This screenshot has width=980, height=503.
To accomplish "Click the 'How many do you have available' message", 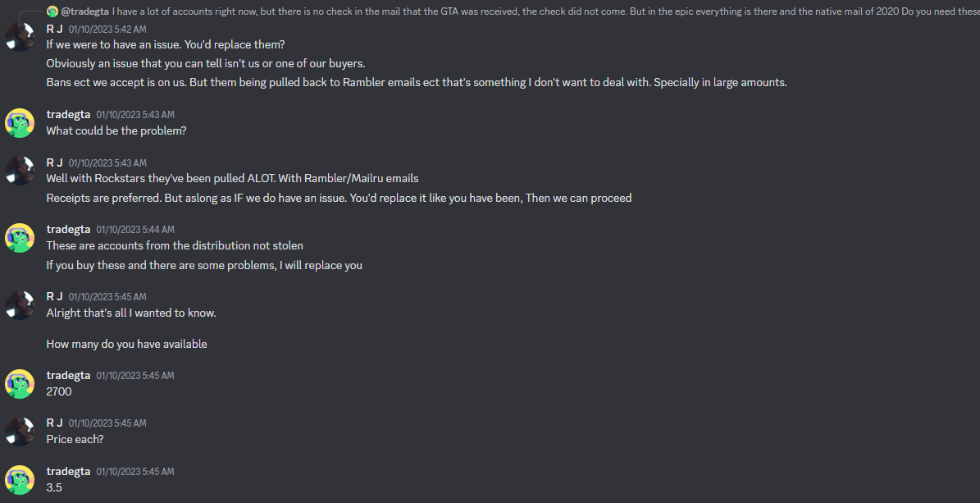I will click(x=126, y=344).
